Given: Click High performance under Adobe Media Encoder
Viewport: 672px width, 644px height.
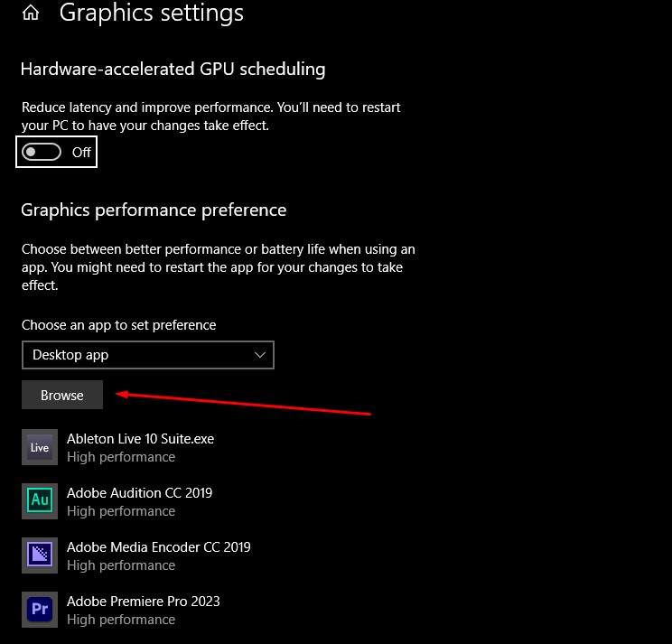Looking at the screenshot, I should pyautogui.click(x=121, y=565).
